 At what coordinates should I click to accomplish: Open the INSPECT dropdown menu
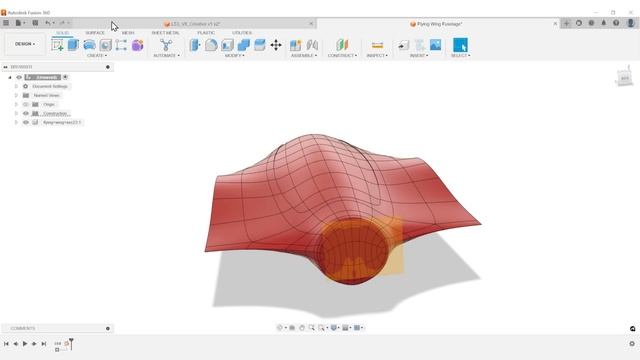(x=377, y=56)
